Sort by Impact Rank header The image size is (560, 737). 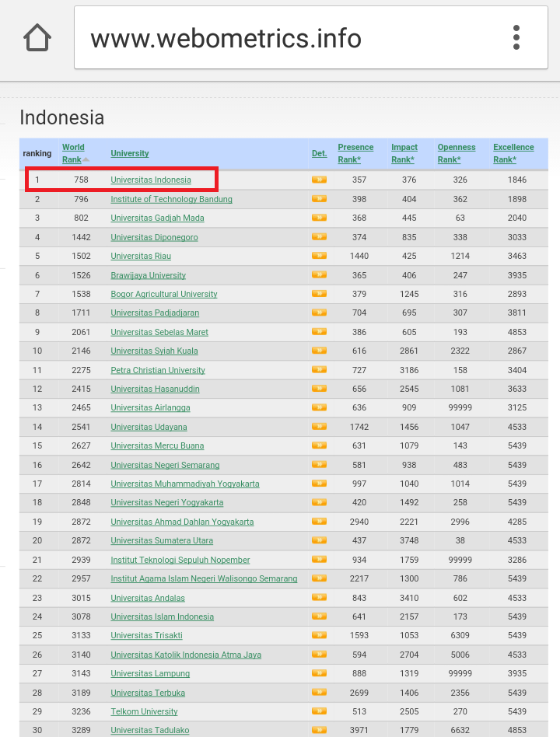point(404,153)
